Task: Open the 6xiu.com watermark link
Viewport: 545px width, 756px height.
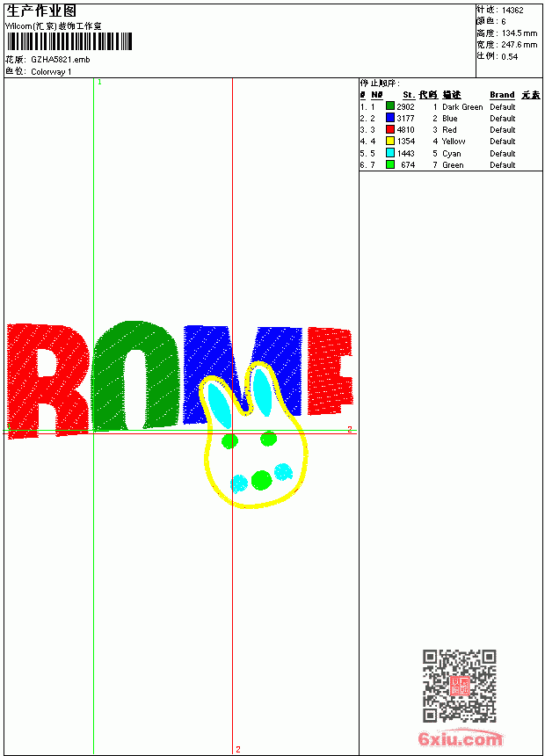Action: coord(460,739)
